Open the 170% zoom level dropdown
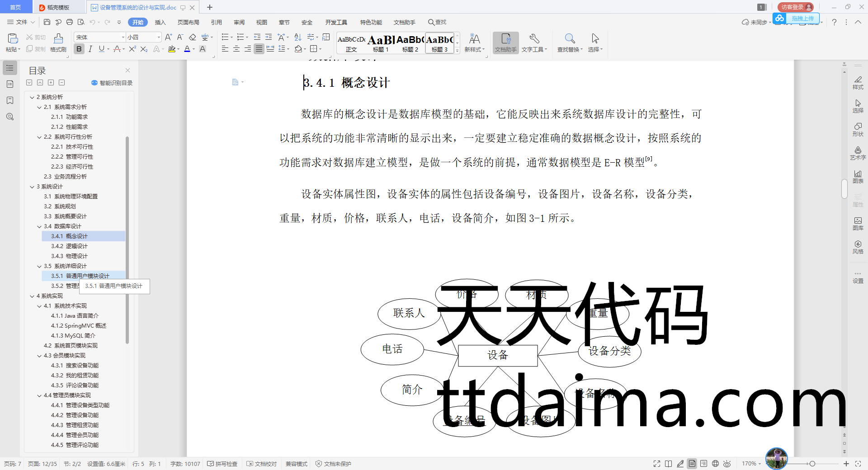The image size is (868, 470). coord(751,464)
